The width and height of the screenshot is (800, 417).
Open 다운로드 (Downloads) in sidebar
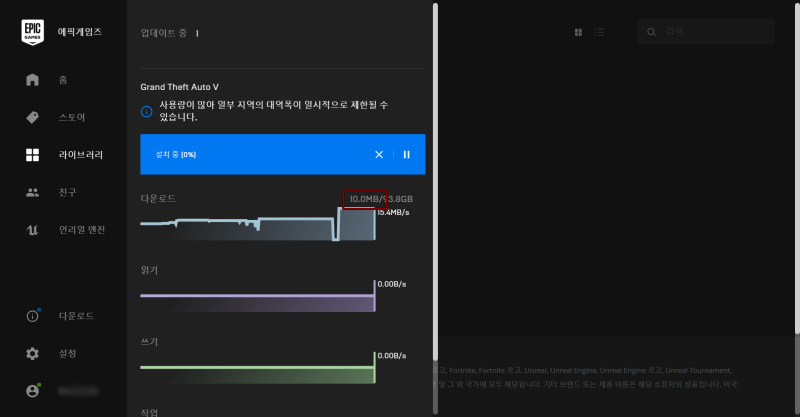(76, 316)
